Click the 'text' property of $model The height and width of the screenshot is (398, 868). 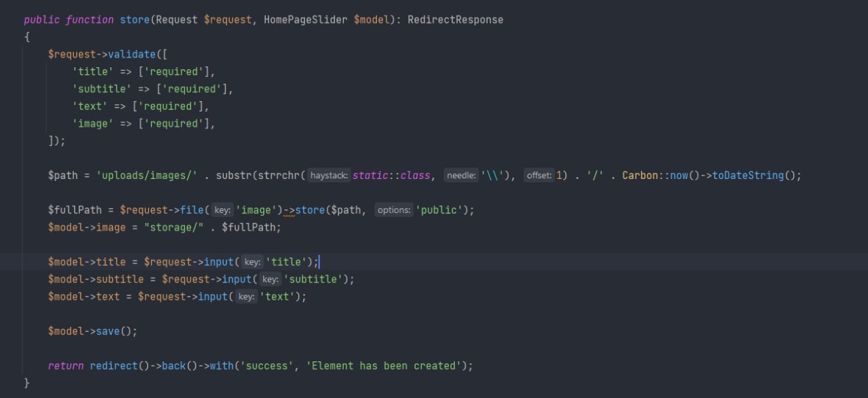pos(108,296)
